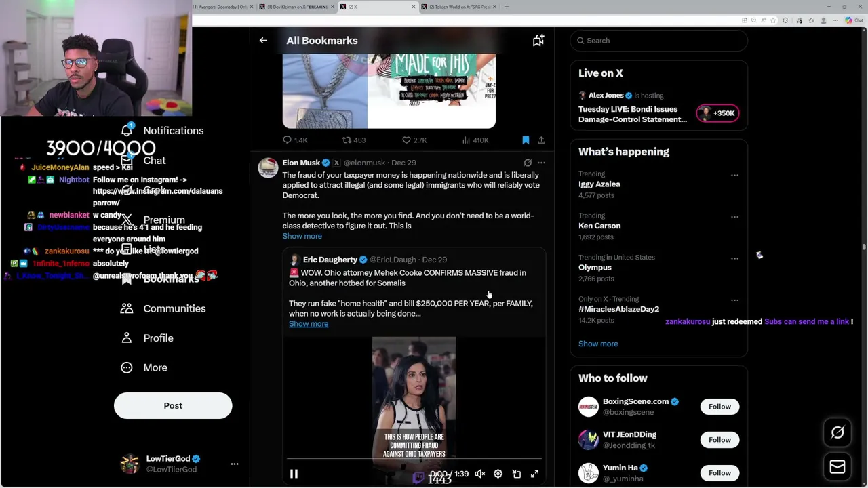868x488 pixels.
Task: Open Elon Musk's display name link
Action: click(x=301, y=163)
